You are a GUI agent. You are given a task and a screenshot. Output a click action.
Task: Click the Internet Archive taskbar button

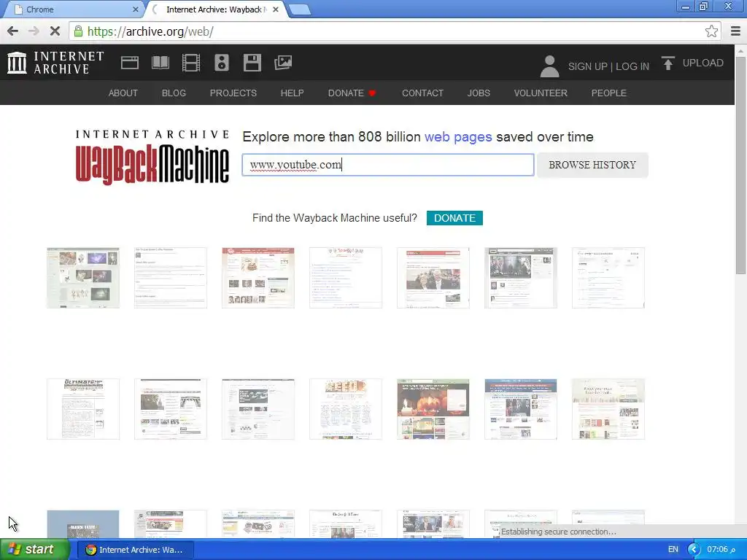click(x=135, y=550)
